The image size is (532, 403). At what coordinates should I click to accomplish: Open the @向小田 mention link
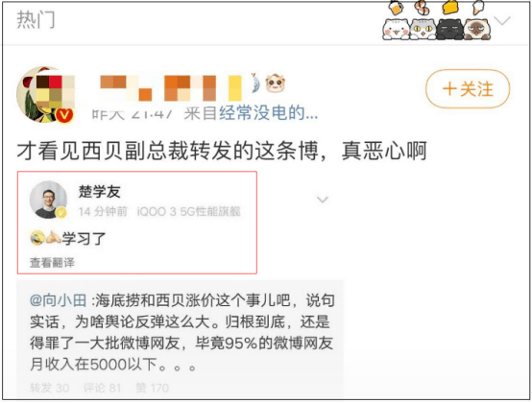tap(58, 300)
